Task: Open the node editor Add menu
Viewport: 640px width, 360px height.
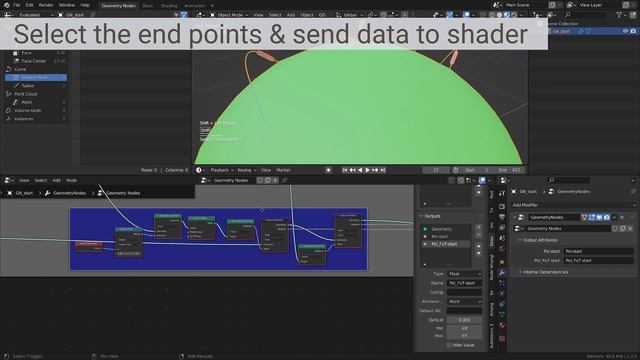Action: [56, 180]
